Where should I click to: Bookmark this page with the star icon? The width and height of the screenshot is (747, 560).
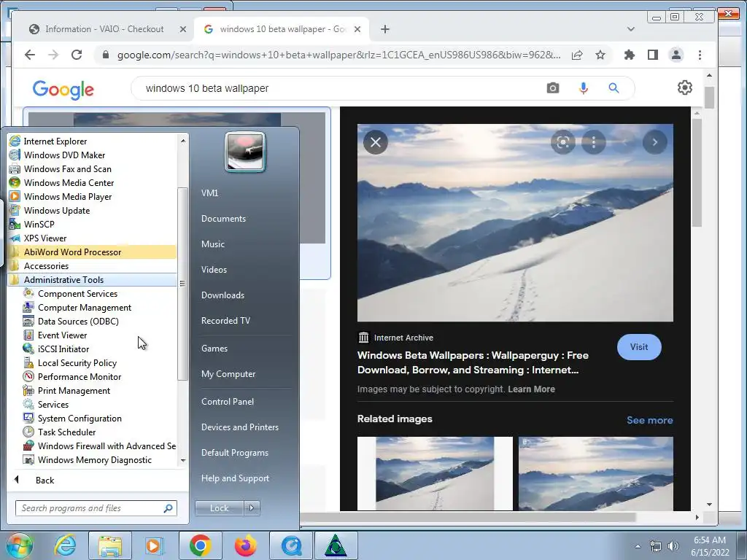pyautogui.click(x=600, y=55)
